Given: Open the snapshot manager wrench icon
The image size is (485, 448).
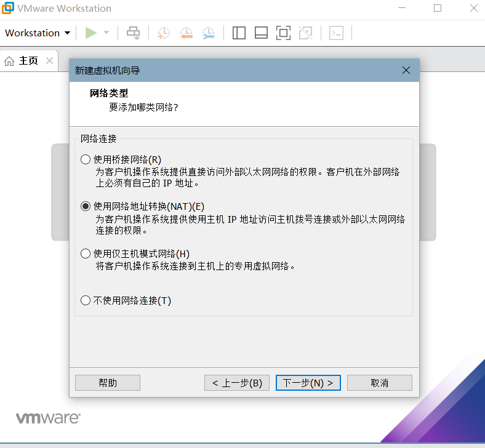Looking at the screenshot, I should click(209, 33).
